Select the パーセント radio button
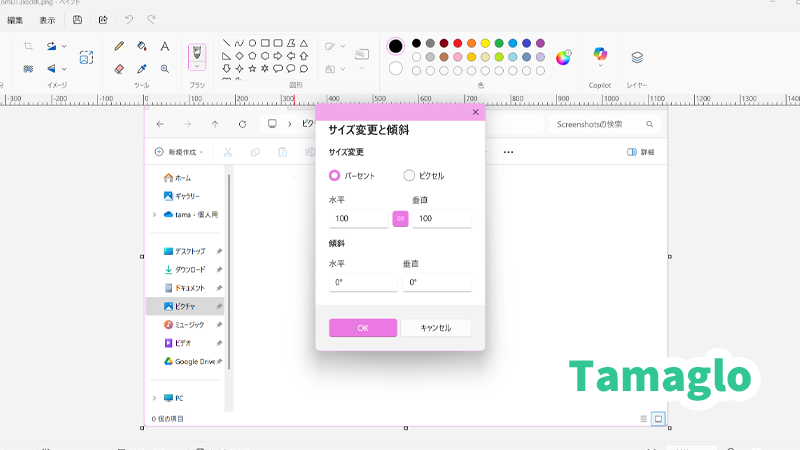 [335, 175]
